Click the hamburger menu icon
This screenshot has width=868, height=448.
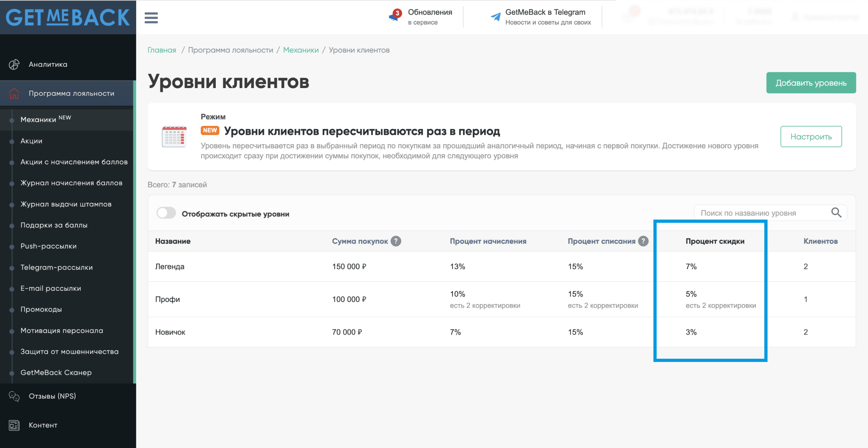click(x=151, y=18)
